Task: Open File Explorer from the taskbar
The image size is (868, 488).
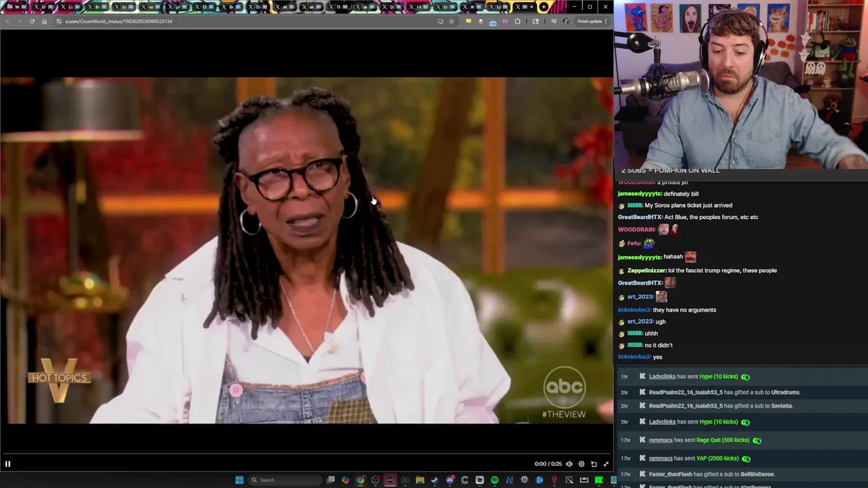Action: pos(420,480)
